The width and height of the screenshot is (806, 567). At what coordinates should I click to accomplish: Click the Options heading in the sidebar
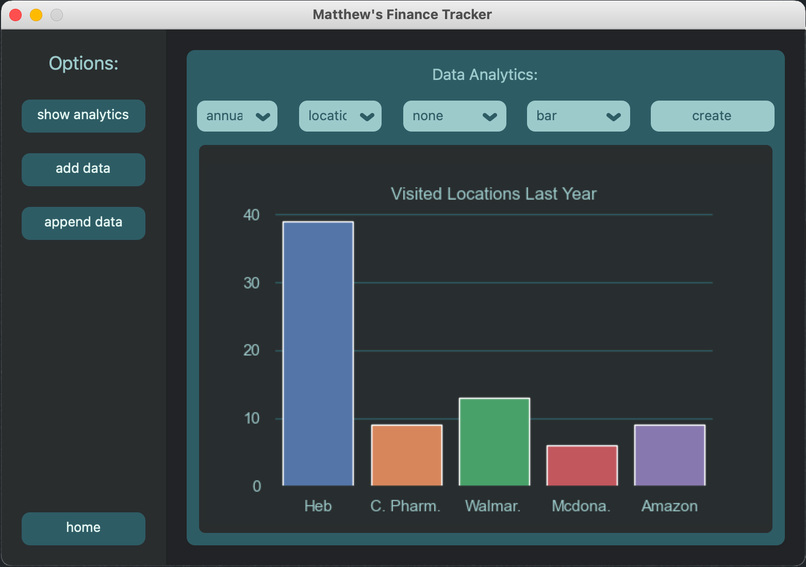click(83, 63)
